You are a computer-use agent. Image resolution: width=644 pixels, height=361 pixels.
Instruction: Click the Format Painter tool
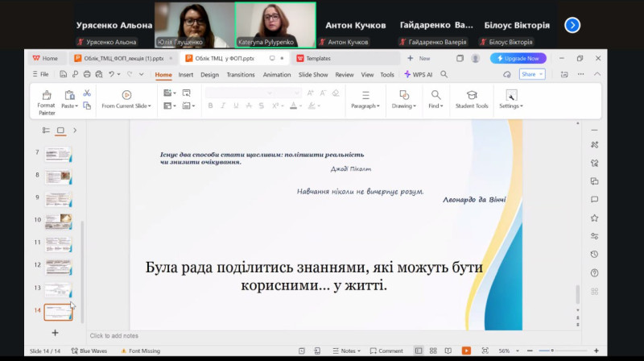pos(47,100)
